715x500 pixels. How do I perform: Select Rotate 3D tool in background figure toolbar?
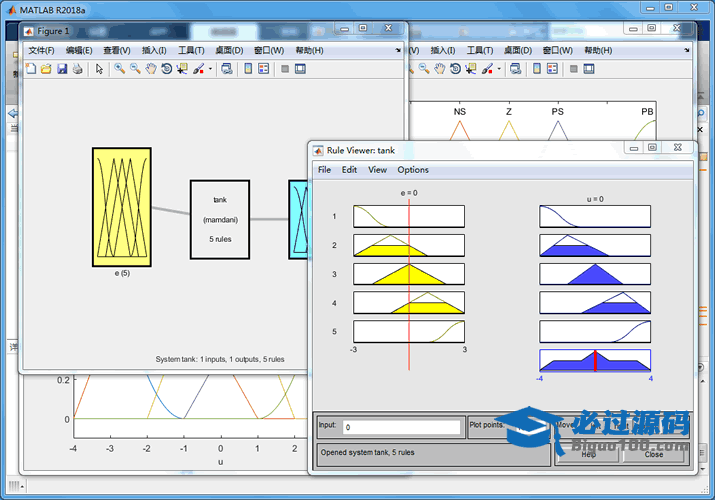click(455, 69)
